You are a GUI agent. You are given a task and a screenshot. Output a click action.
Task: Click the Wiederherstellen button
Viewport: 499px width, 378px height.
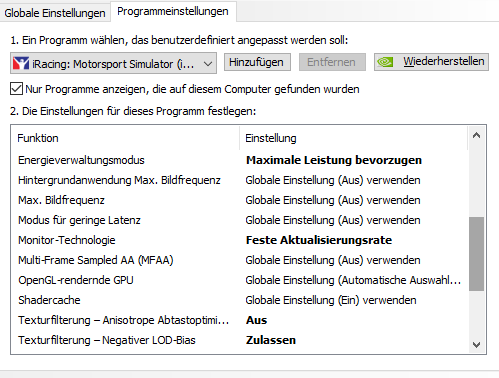pos(431,62)
